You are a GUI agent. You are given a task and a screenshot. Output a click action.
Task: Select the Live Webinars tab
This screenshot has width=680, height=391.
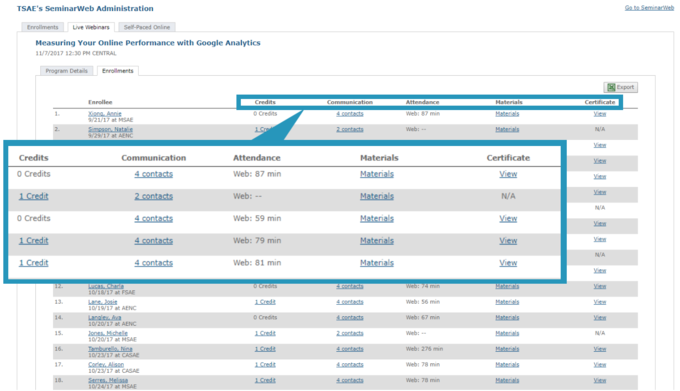pos(91,27)
